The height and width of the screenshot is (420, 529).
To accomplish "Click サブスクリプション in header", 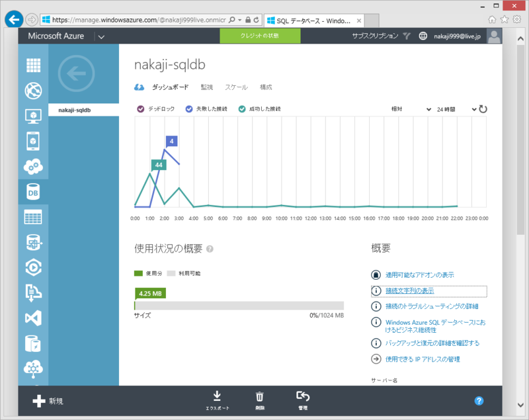I will pyautogui.click(x=375, y=36).
